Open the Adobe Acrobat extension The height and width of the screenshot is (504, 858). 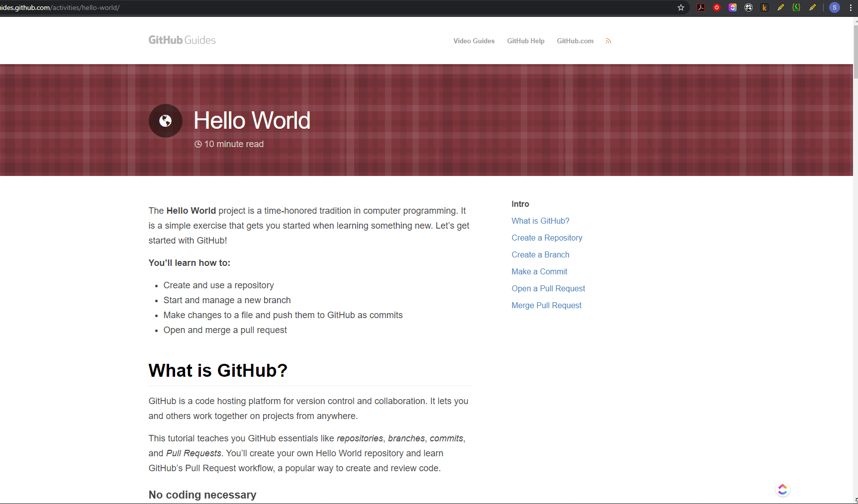[701, 7]
